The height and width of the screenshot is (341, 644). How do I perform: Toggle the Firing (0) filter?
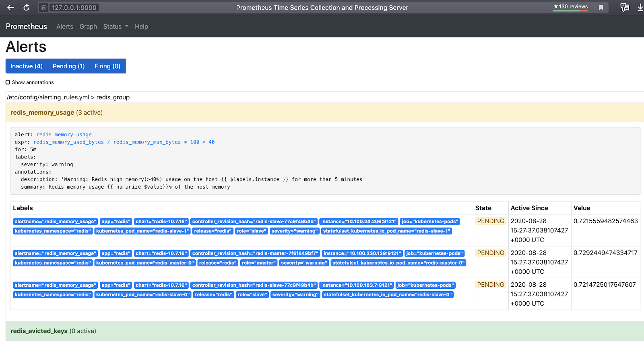(107, 66)
